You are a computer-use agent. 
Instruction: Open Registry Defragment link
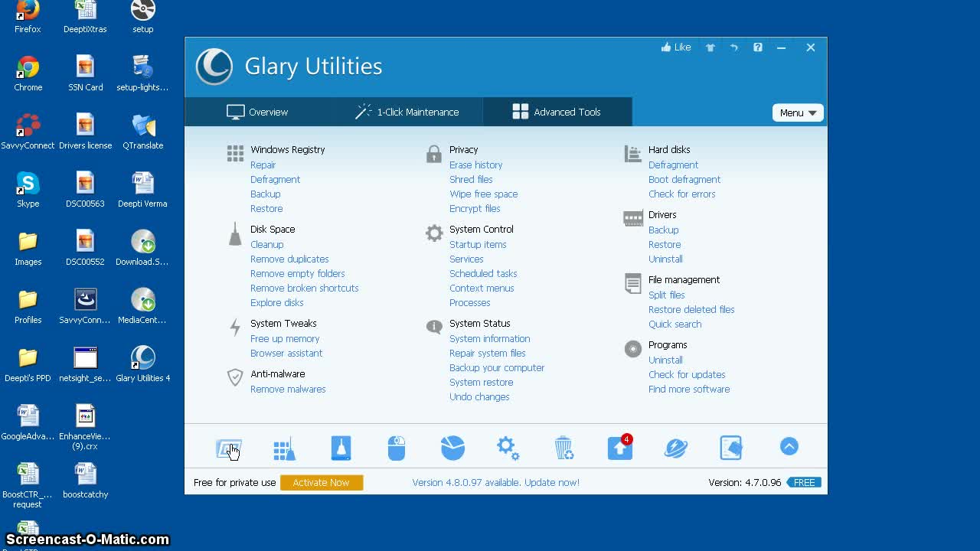275,180
